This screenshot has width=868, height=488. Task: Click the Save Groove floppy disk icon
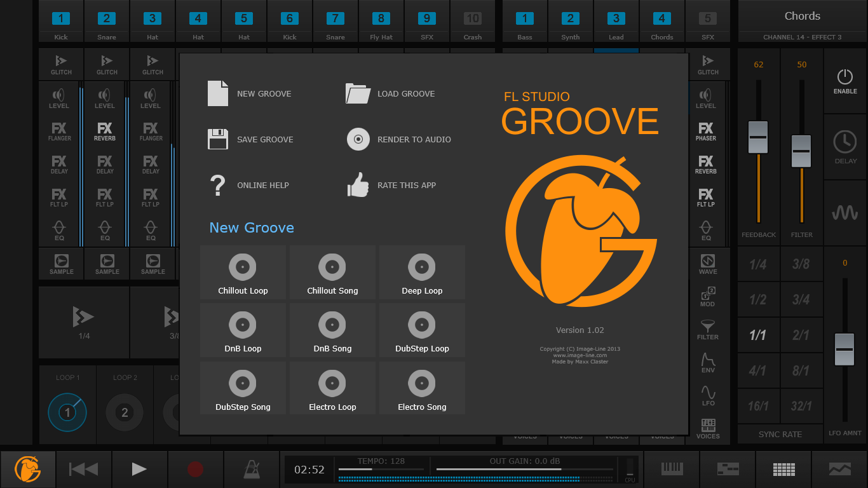click(217, 139)
